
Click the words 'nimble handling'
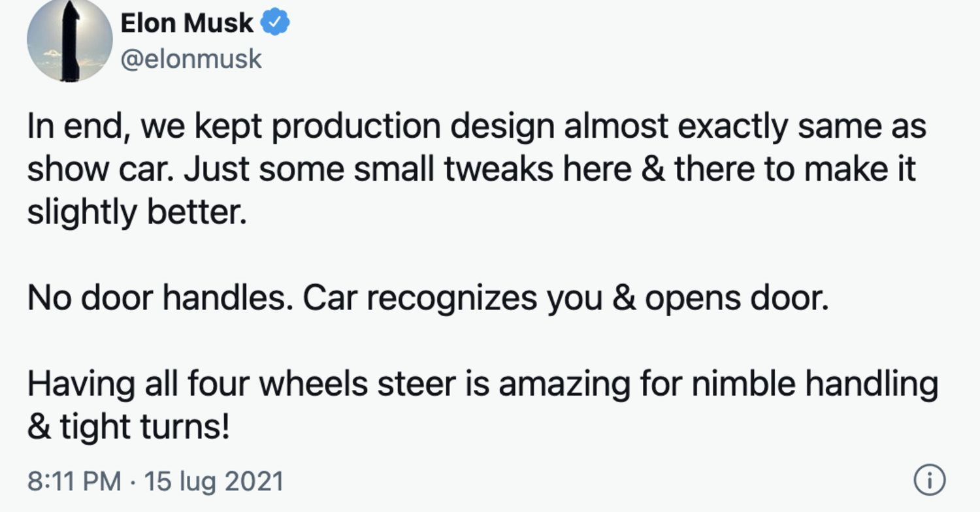pos(815,383)
